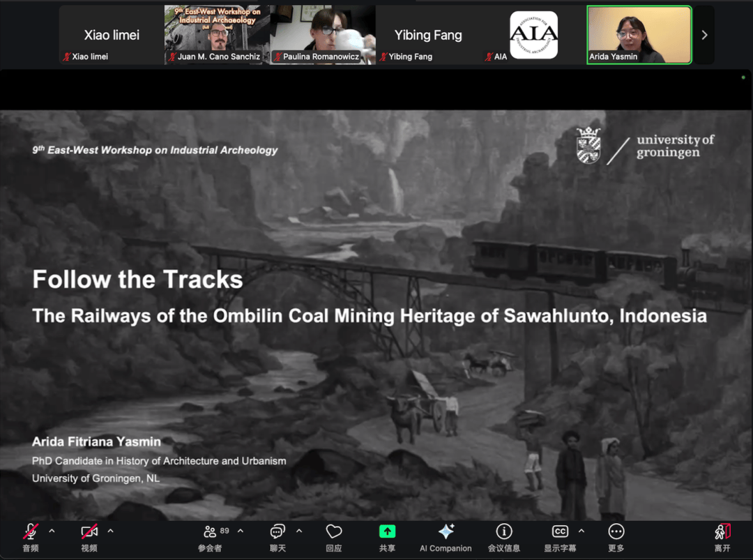Expand the arrow next to 参会者
753x560 pixels.
tap(241, 531)
